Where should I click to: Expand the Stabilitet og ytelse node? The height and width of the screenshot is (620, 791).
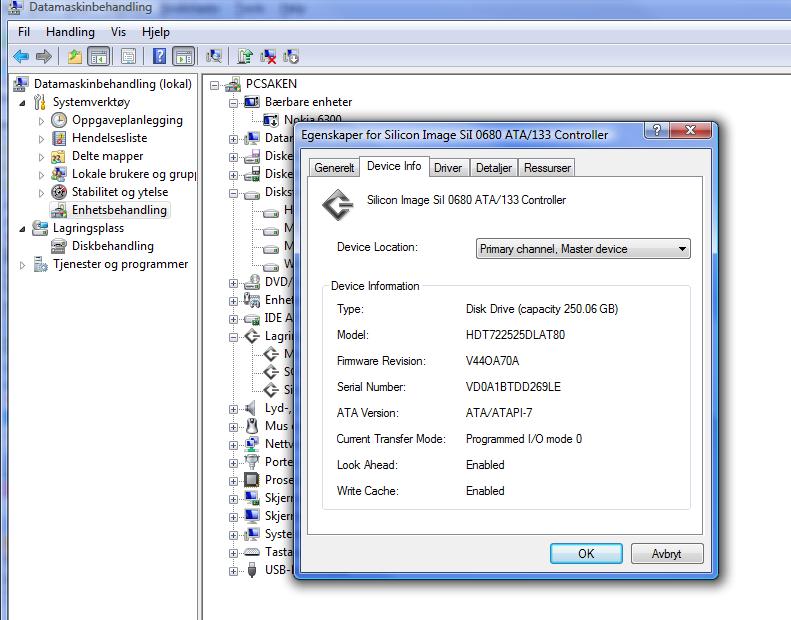pos(41,193)
